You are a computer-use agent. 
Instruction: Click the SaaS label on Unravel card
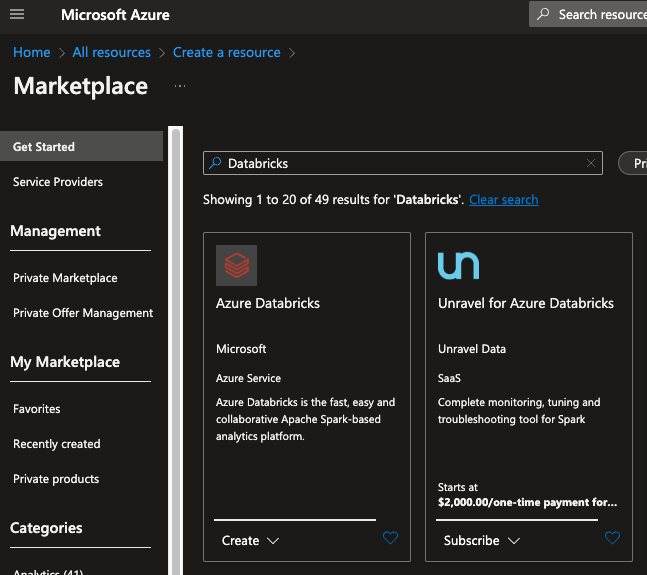tap(449, 378)
